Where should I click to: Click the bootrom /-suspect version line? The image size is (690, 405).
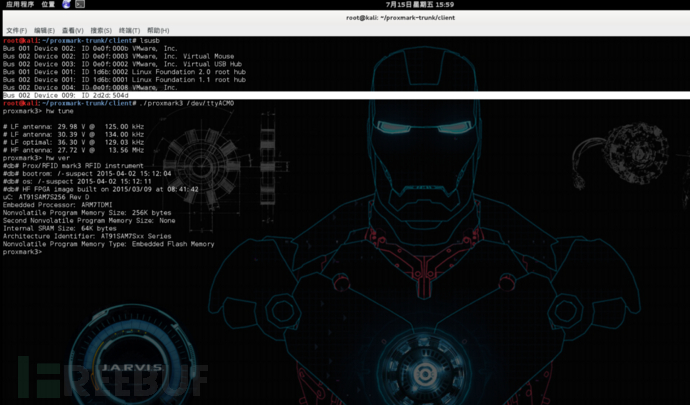(x=87, y=173)
